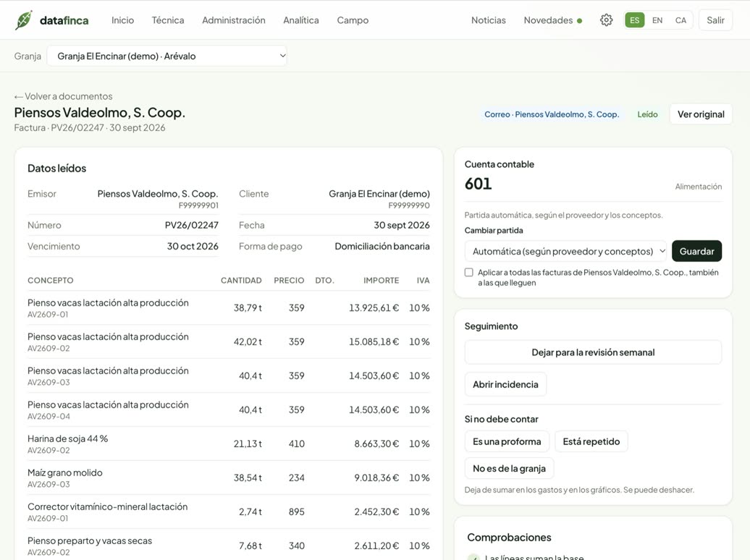Click the Correo · Piensos Valdeolmo source tag
Viewport: 750px width, 560px height.
click(552, 114)
